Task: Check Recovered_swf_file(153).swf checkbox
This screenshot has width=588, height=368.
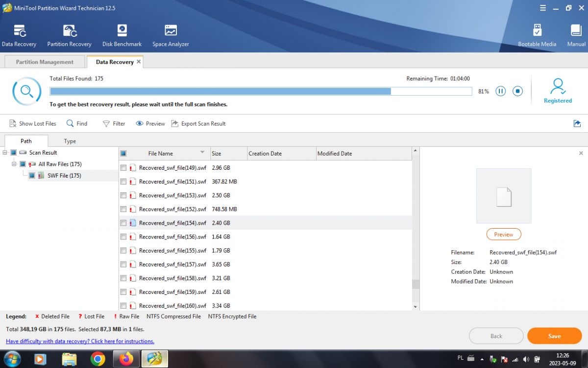Action: coord(123,195)
